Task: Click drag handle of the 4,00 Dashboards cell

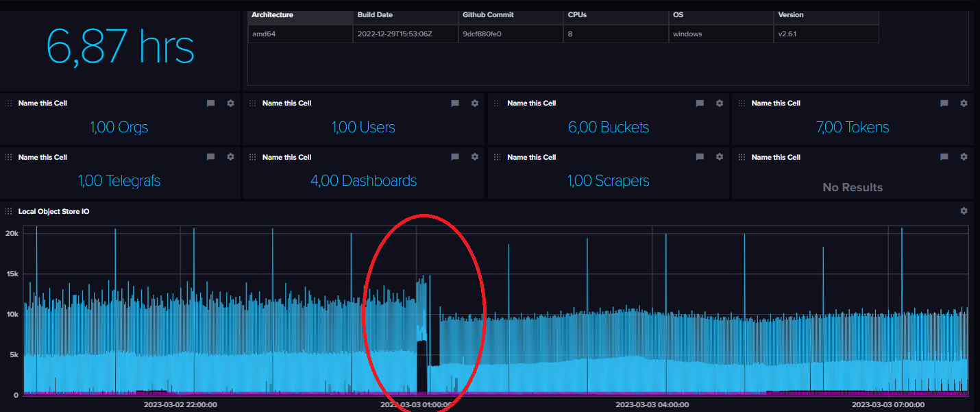Action: [x=253, y=157]
